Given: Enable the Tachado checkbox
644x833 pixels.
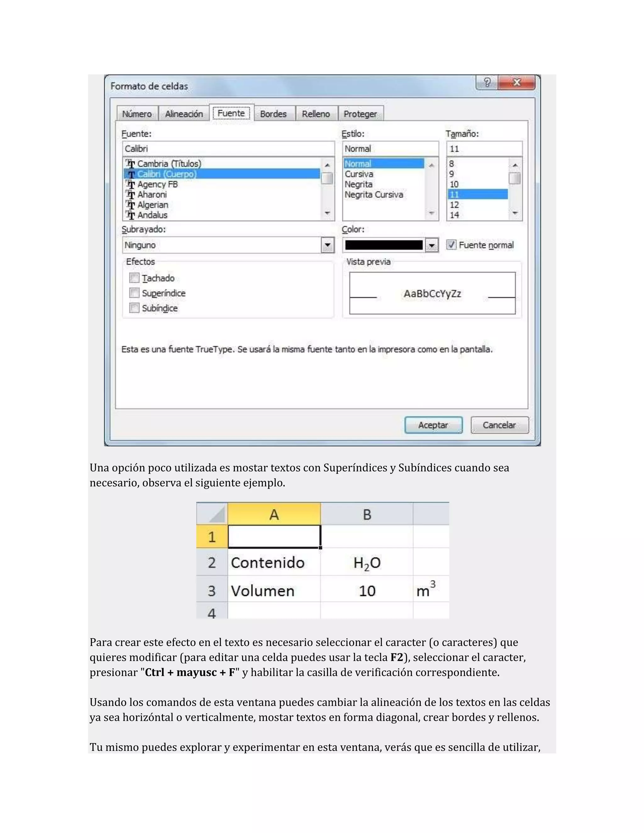Looking at the screenshot, I should click(x=134, y=278).
